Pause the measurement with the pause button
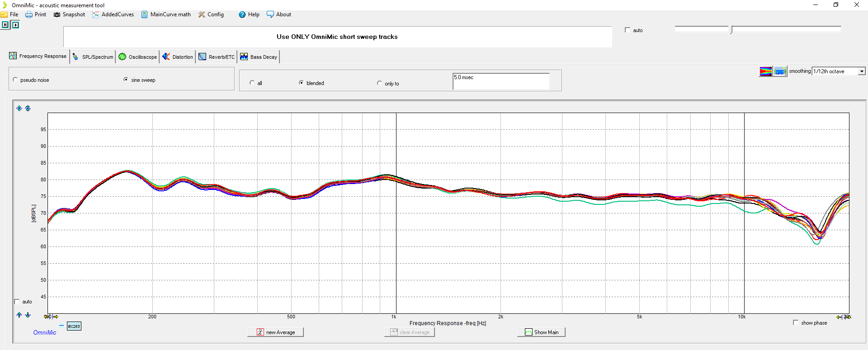 (5, 25)
